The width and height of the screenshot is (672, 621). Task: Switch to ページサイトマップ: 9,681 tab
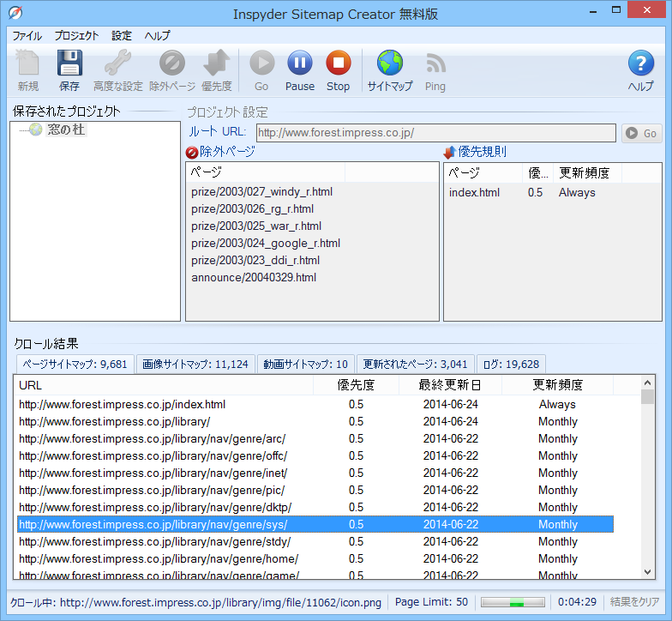75,364
